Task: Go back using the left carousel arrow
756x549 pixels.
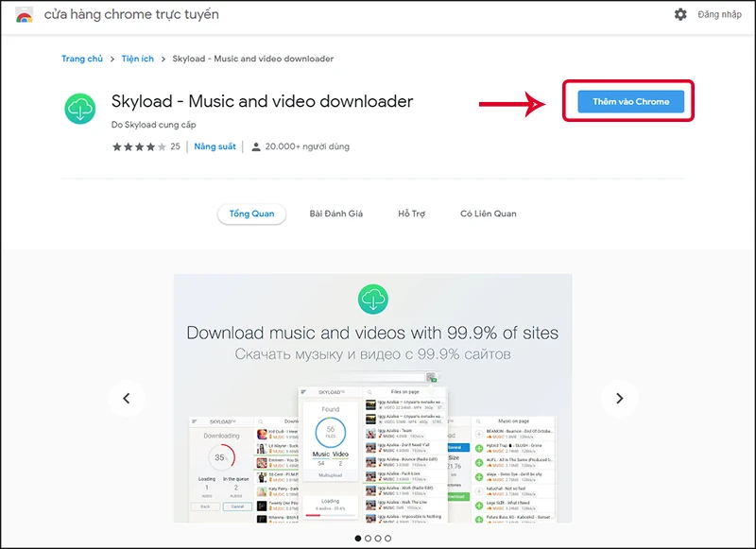Action: point(127,399)
